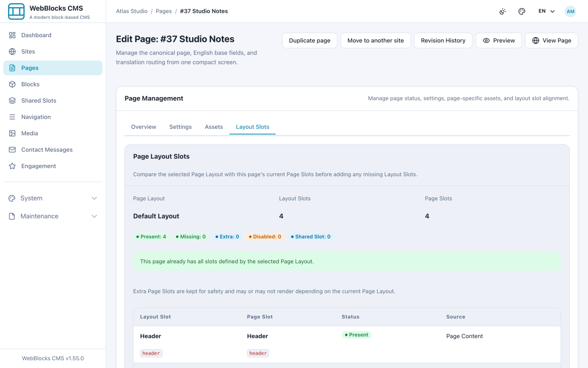
Task: Open Engagement in the sidebar
Action: click(53, 166)
